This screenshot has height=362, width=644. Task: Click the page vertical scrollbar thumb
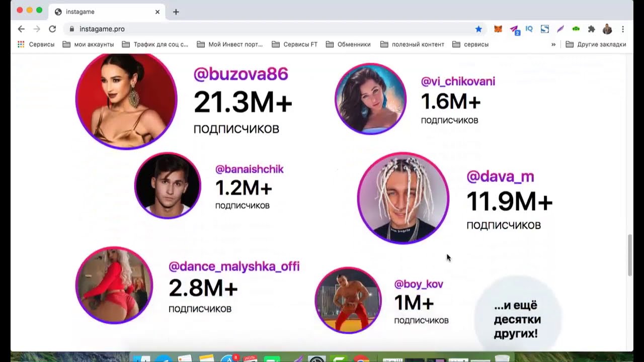point(629,255)
